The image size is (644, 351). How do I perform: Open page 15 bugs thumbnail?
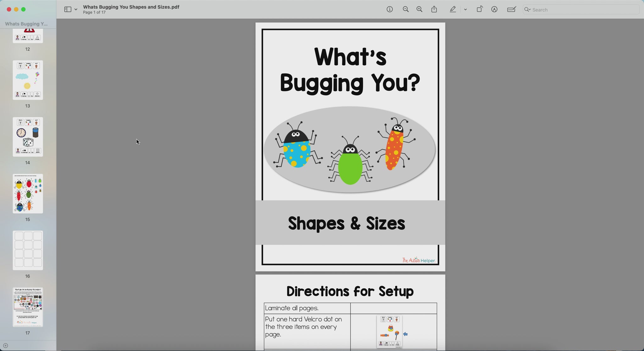click(x=28, y=194)
